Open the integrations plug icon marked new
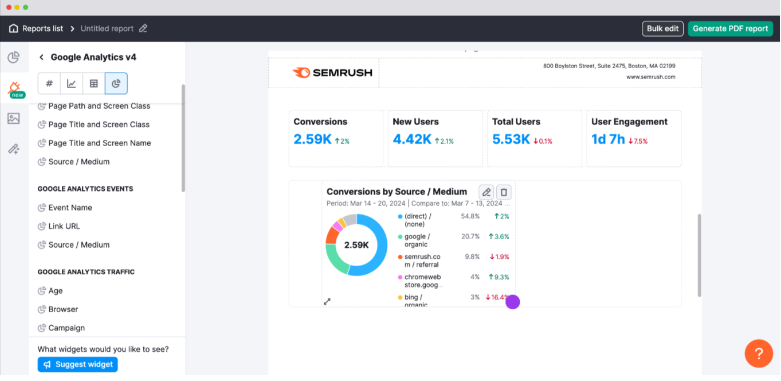Screen dimensions: 781x381 click(x=14, y=89)
